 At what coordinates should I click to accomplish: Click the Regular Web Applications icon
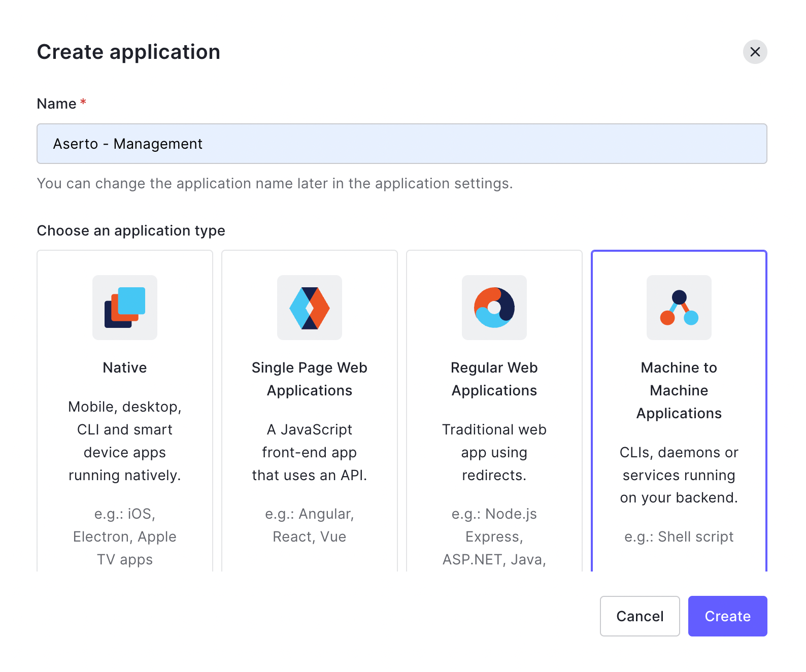[494, 308]
